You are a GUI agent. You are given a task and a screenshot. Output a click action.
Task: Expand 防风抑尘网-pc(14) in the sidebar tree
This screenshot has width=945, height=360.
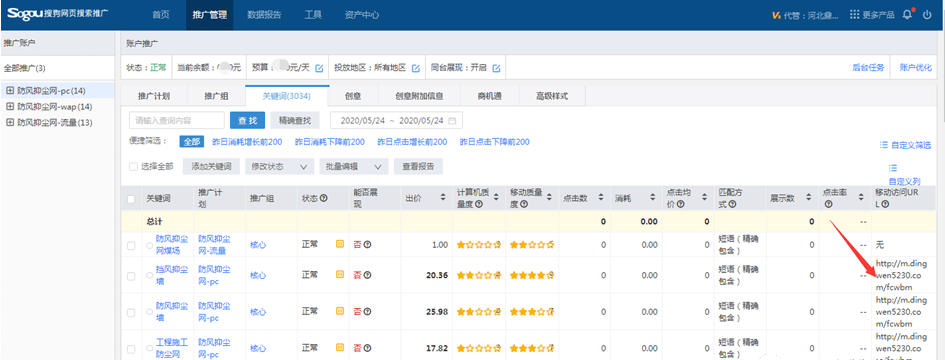point(9,90)
